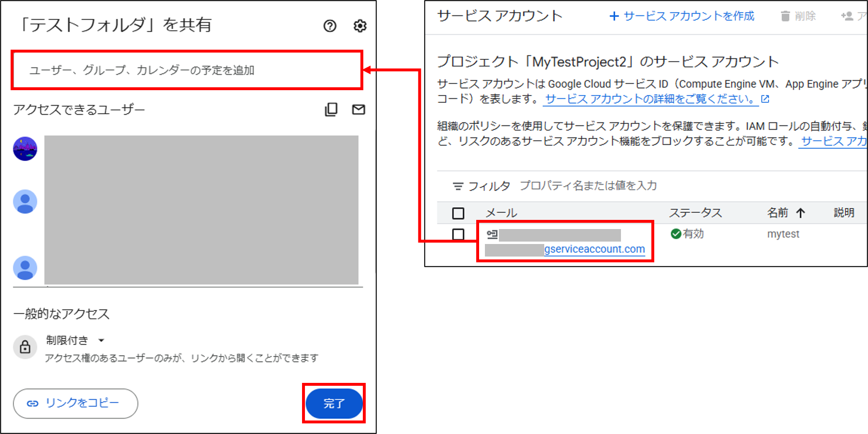Click the filter icon in service accounts

click(458, 186)
